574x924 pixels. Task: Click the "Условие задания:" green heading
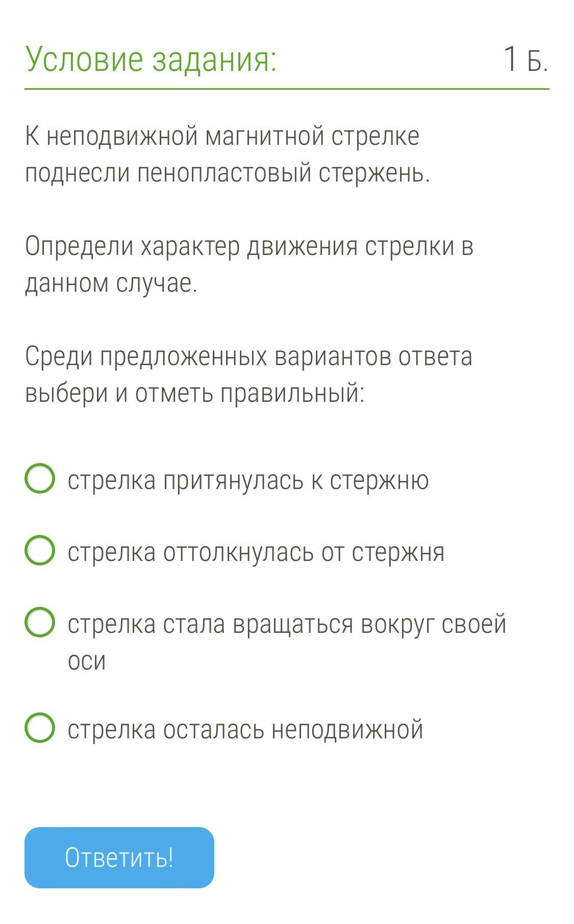pyautogui.click(x=151, y=59)
